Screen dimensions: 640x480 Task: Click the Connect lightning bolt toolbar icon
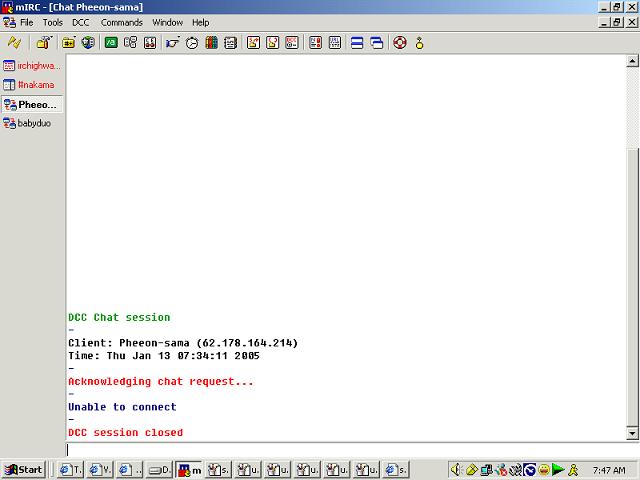coord(14,42)
